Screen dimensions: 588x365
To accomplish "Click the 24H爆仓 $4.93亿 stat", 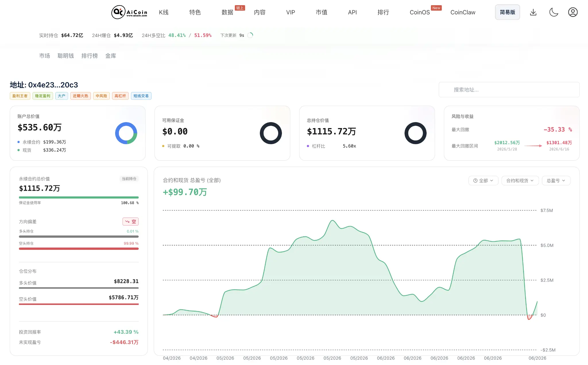I will point(112,35).
